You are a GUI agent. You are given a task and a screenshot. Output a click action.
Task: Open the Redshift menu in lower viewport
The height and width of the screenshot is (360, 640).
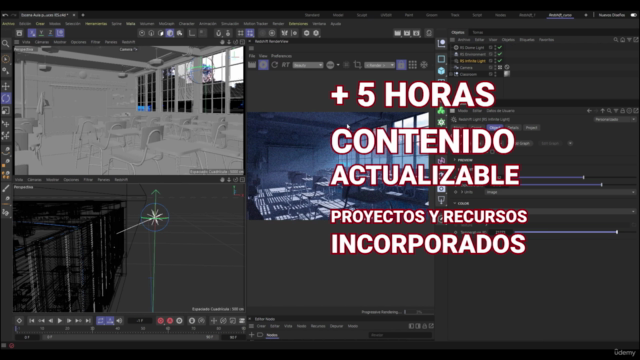pyautogui.click(x=121, y=180)
